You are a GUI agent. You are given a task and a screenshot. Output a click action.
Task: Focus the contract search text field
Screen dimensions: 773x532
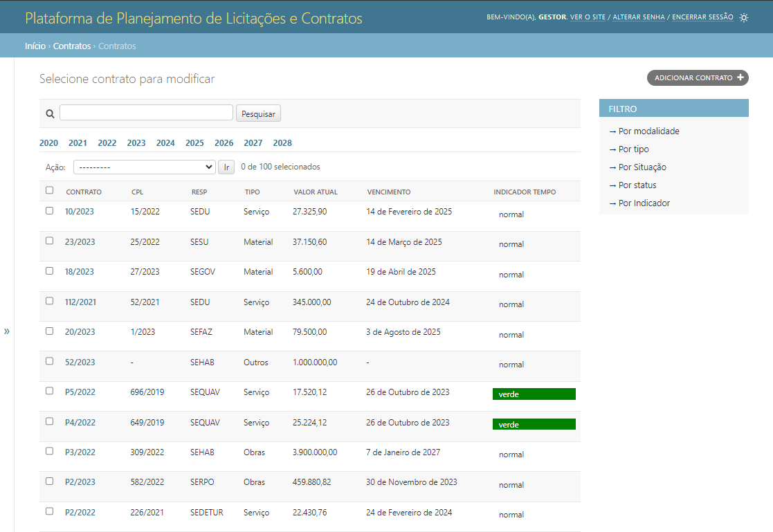[147, 112]
